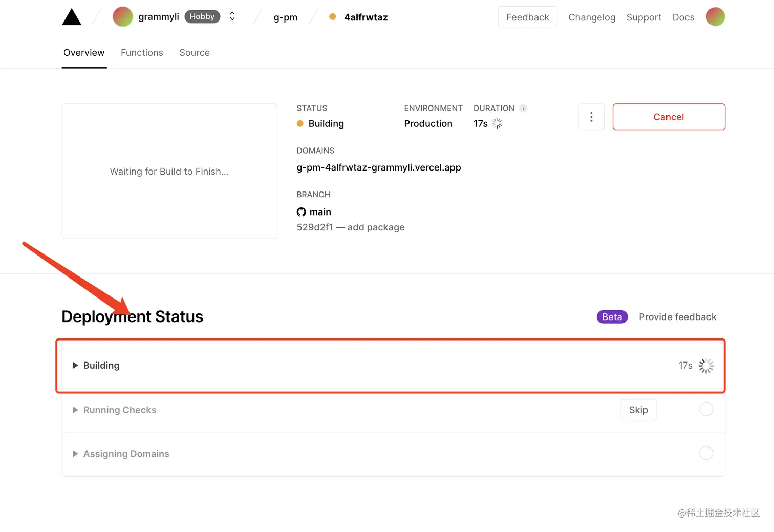This screenshot has width=774, height=532.
Task: Expand the Building step
Action: point(75,365)
